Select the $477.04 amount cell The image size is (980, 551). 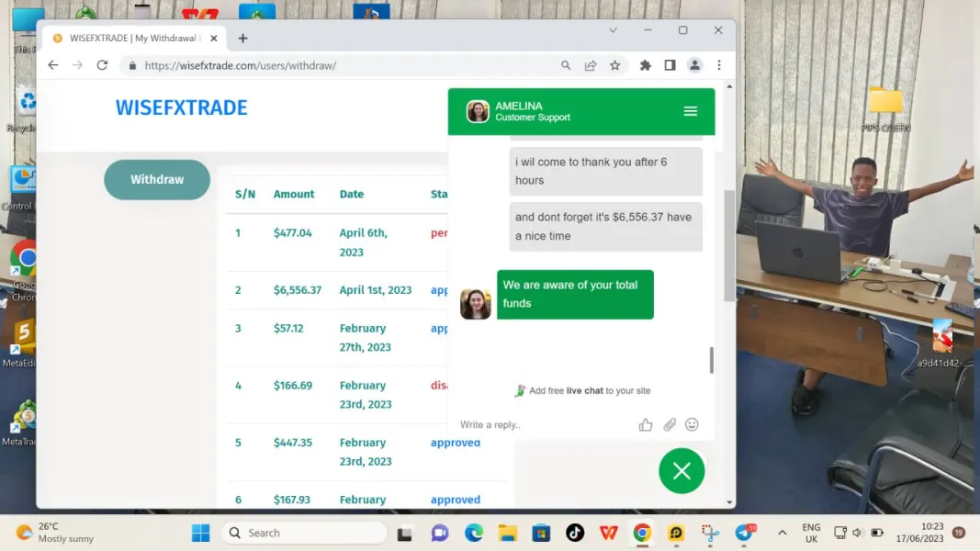point(292,233)
